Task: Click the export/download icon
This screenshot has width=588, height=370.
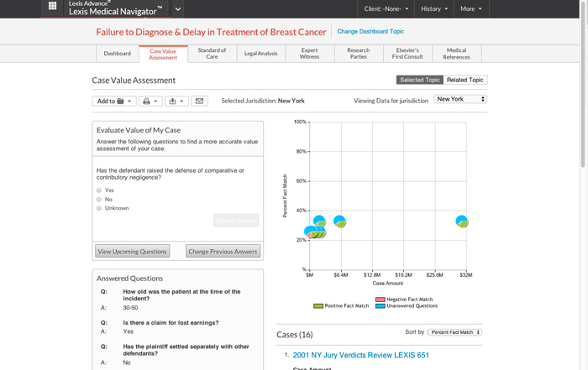Action: pyautogui.click(x=172, y=102)
